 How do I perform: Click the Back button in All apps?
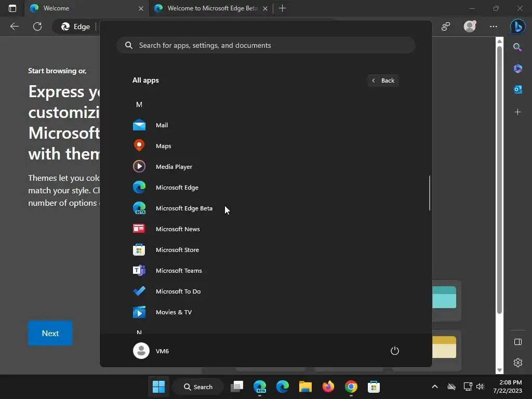(x=383, y=81)
